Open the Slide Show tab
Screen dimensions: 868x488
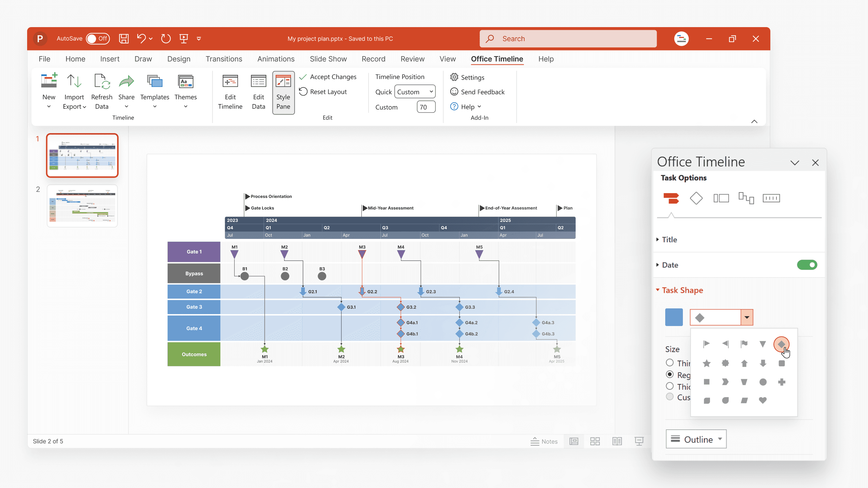(328, 59)
